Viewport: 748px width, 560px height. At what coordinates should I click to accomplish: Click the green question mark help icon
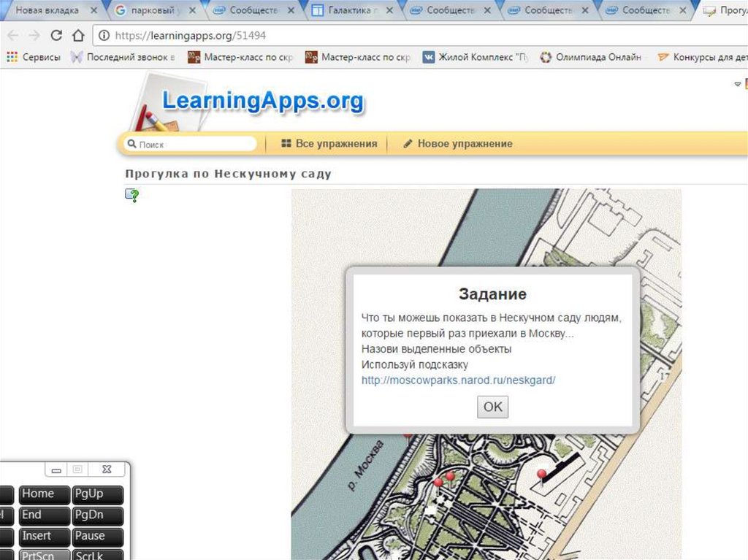click(x=132, y=195)
